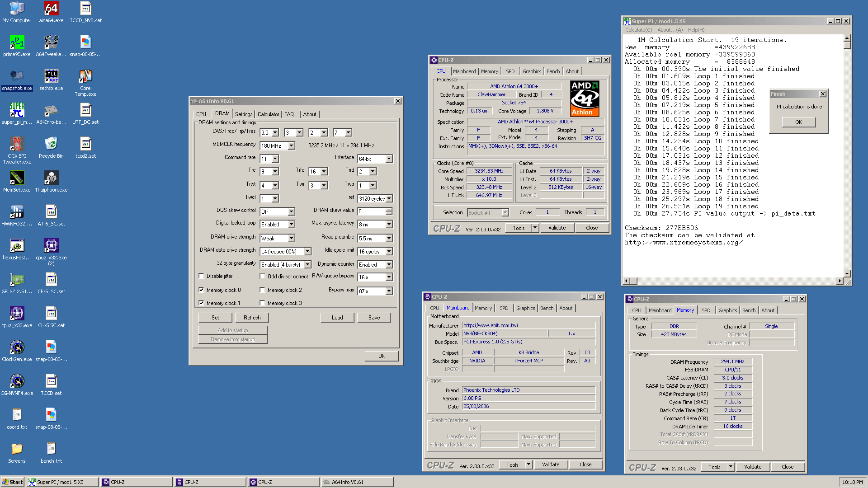Expand Read preamble 5.5 ns dropdown
This screenshot has width=868, height=488.
[389, 238]
